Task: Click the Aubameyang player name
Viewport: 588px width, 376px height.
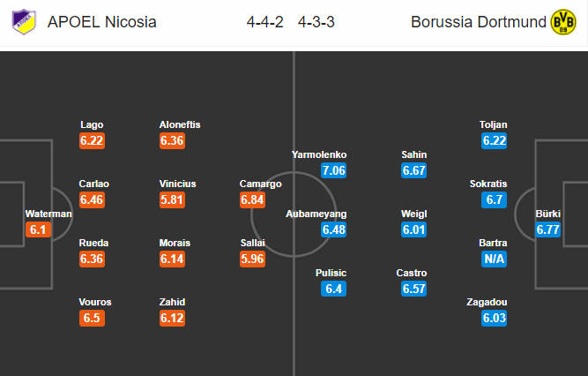Action: pos(316,214)
